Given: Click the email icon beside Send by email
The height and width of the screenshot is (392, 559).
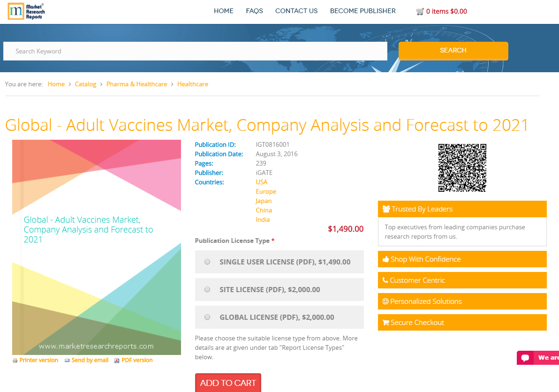Looking at the screenshot, I should [x=67, y=361].
